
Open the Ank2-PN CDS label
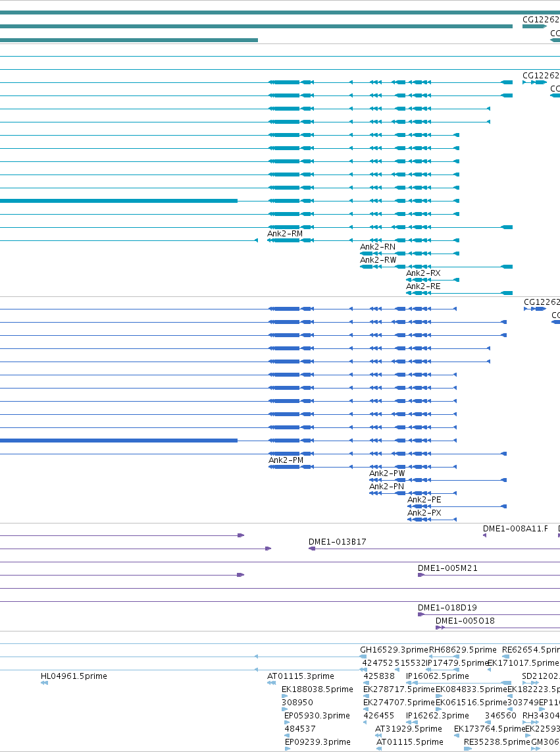[x=386, y=487]
